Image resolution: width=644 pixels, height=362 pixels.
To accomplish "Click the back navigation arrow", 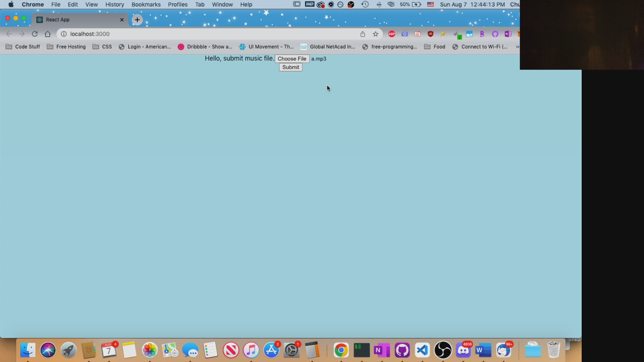I will coord(9,34).
